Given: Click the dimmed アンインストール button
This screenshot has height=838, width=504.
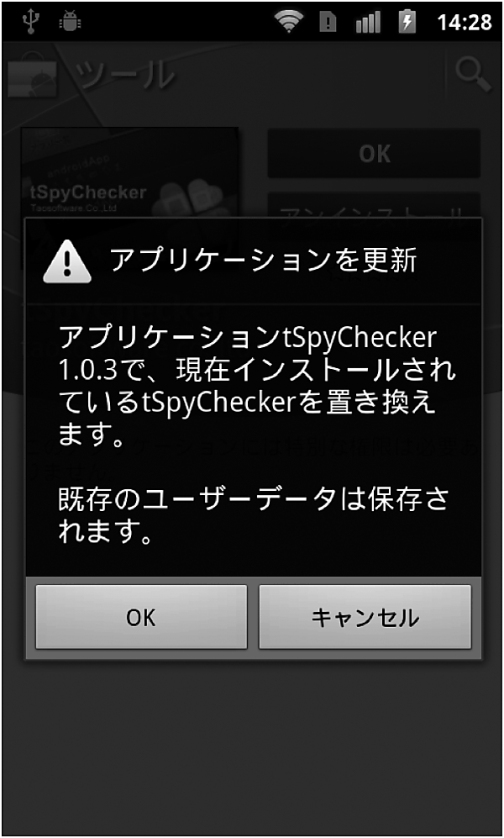Looking at the screenshot, I should pos(374,206).
